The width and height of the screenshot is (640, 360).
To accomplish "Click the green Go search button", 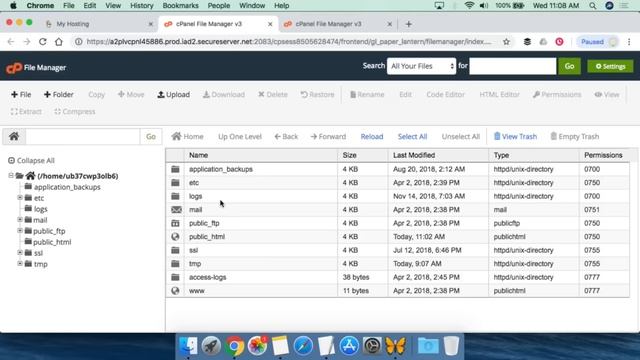I will [x=569, y=66].
